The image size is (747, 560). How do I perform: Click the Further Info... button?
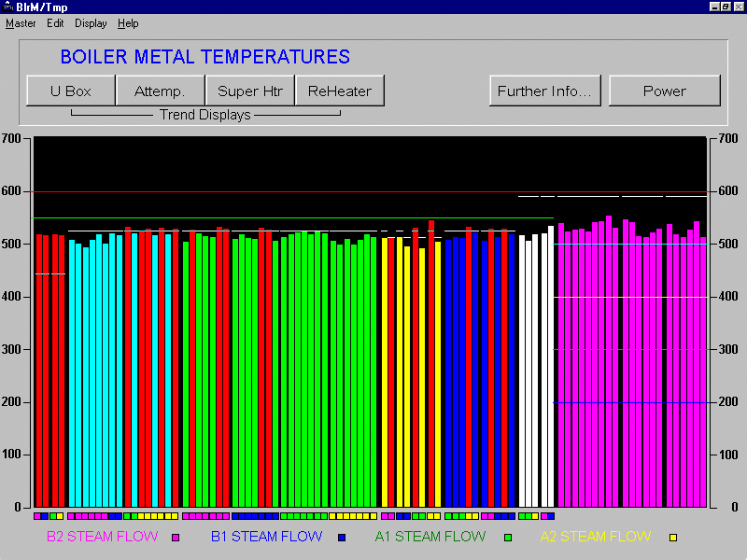tap(545, 91)
